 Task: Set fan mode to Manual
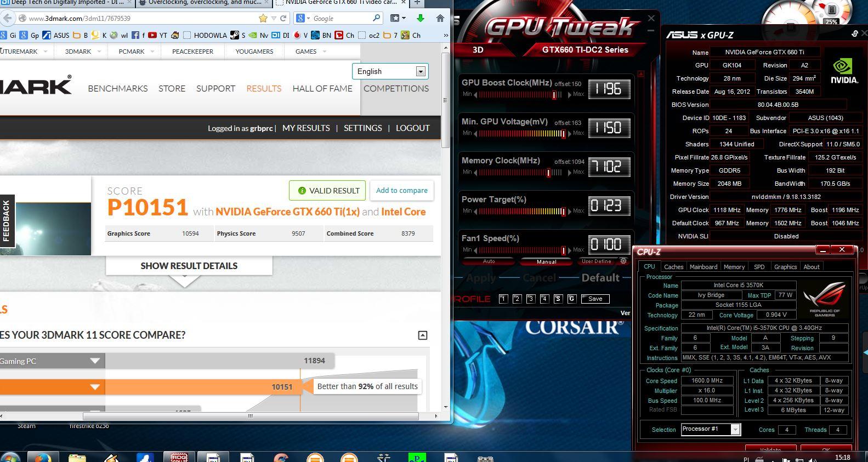pos(546,261)
